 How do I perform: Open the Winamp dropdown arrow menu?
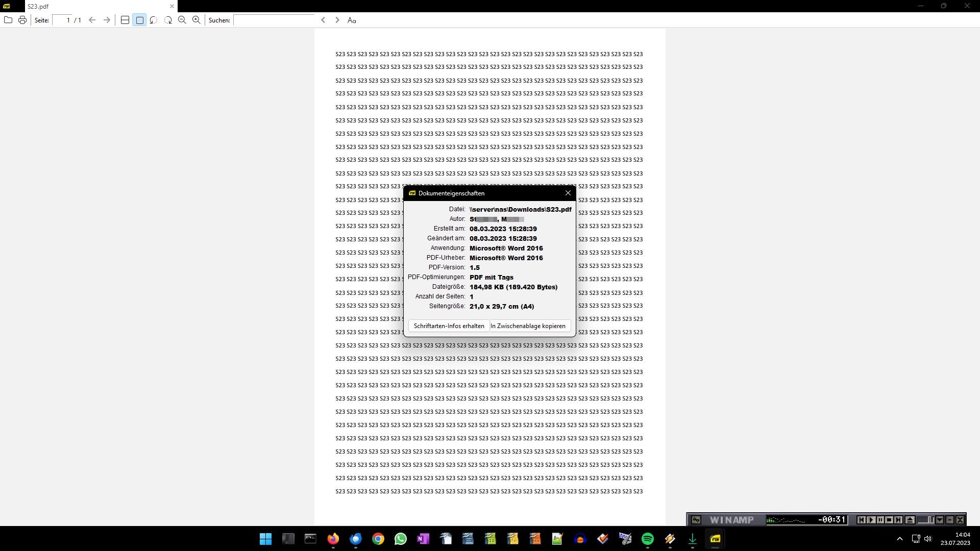[940, 520]
